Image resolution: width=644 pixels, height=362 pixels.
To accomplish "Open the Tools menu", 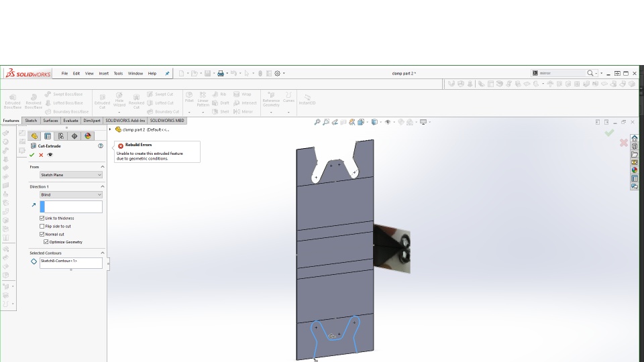I will tap(118, 74).
